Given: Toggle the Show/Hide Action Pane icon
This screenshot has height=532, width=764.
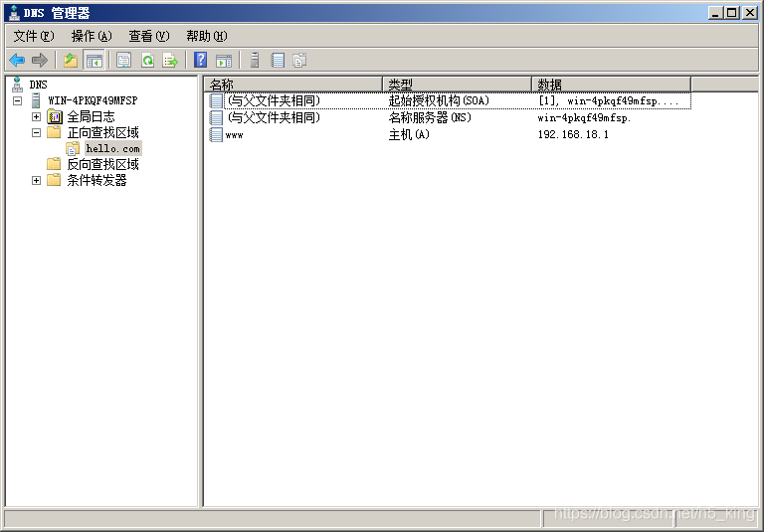Looking at the screenshot, I should [x=224, y=61].
